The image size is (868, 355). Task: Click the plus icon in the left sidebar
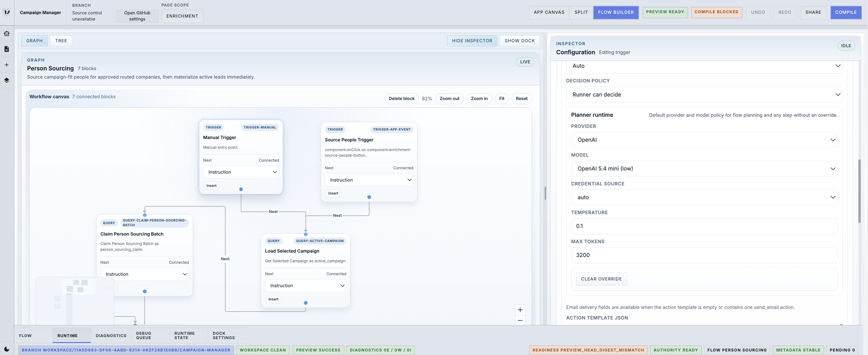pos(6,64)
